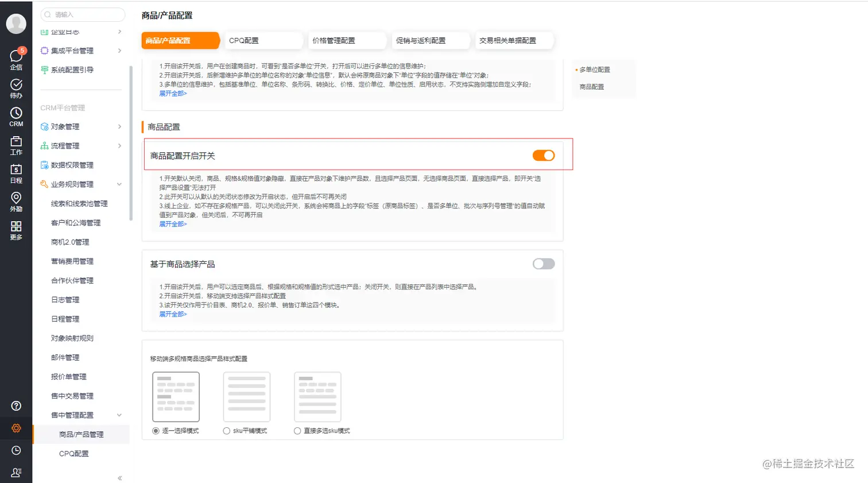Switch to 促销与返利配置 tab
Image resolution: width=868 pixels, height=483 pixels.
point(431,40)
